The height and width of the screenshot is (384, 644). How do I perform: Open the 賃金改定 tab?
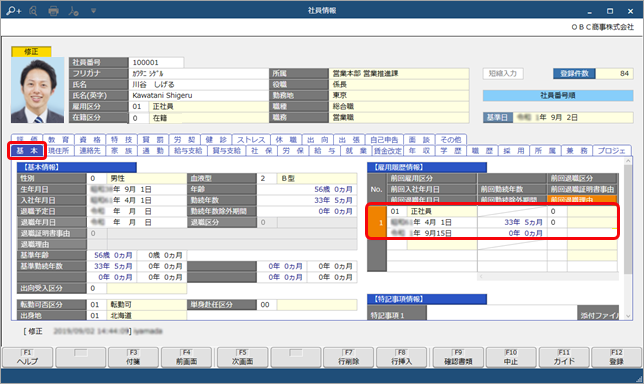388,151
